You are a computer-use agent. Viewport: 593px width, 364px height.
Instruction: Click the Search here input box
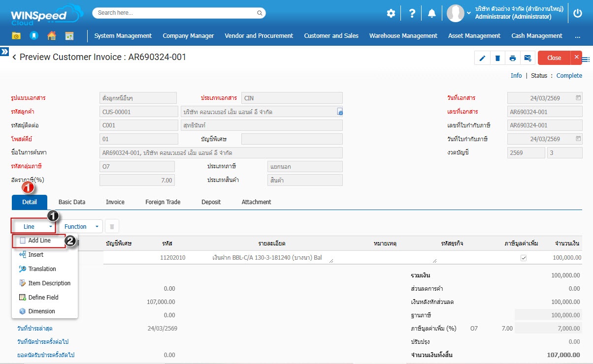177,13
